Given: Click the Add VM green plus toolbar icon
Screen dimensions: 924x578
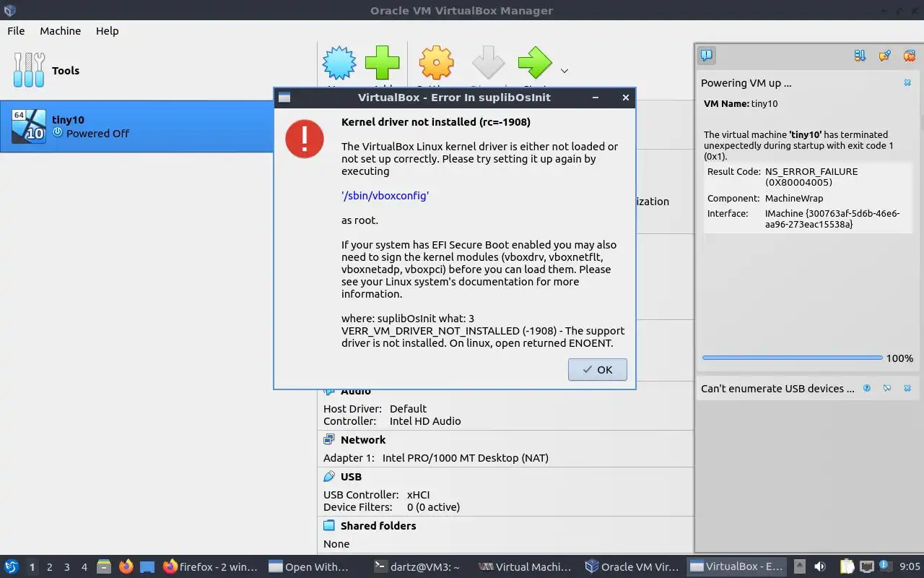Looking at the screenshot, I should tap(383, 64).
